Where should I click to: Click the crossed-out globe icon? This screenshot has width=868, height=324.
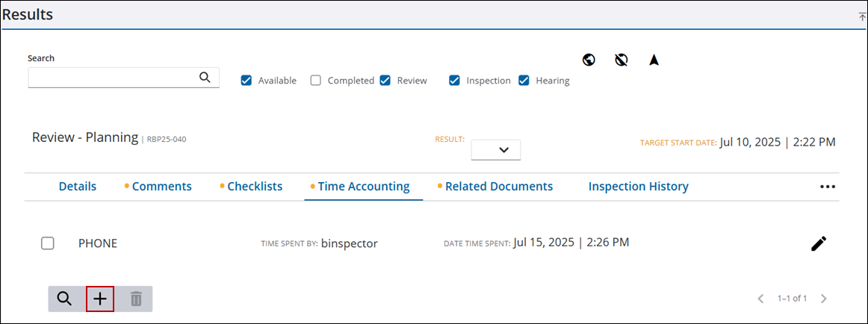coord(621,60)
